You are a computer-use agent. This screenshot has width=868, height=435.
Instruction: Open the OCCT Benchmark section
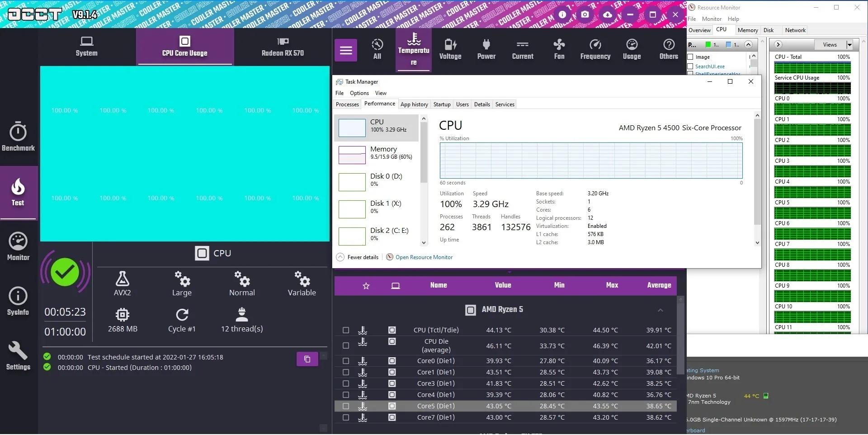[x=18, y=136]
